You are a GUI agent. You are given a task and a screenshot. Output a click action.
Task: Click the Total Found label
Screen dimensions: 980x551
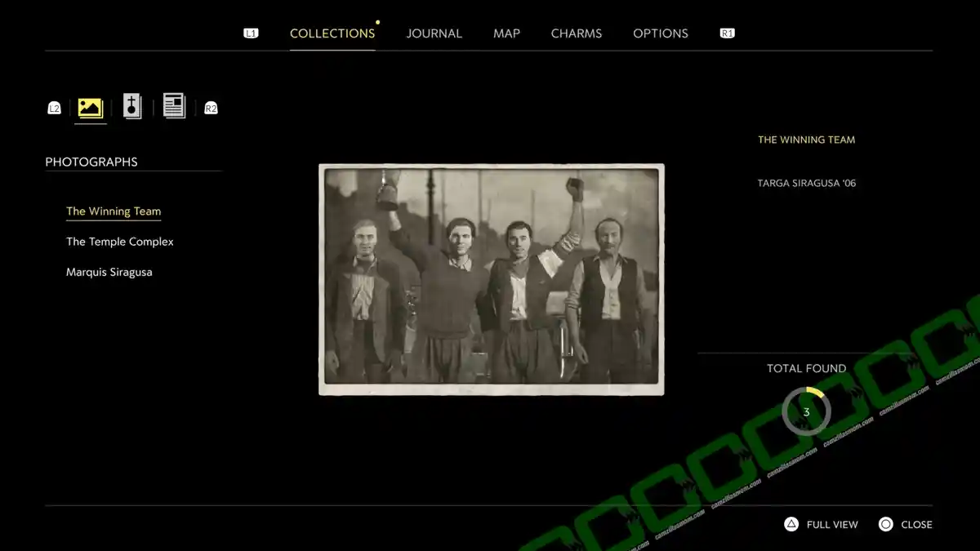(807, 368)
